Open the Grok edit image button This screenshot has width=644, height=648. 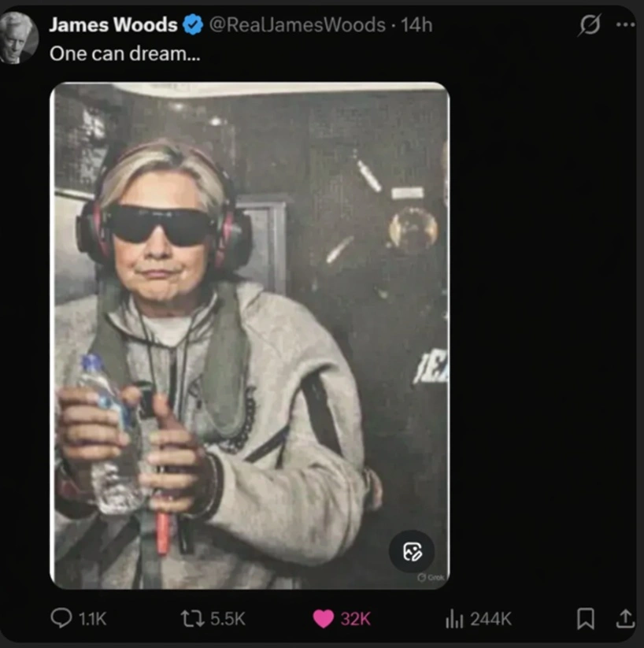click(412, 551)
